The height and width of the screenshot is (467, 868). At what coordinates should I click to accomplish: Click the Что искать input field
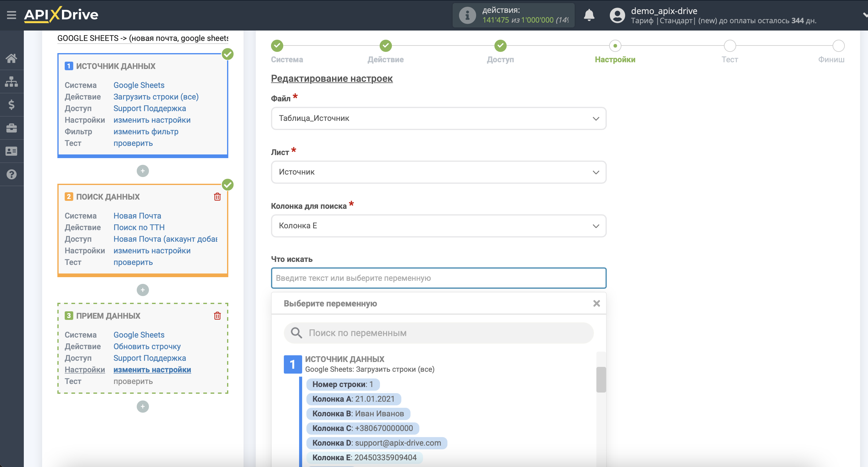point(438,278)
